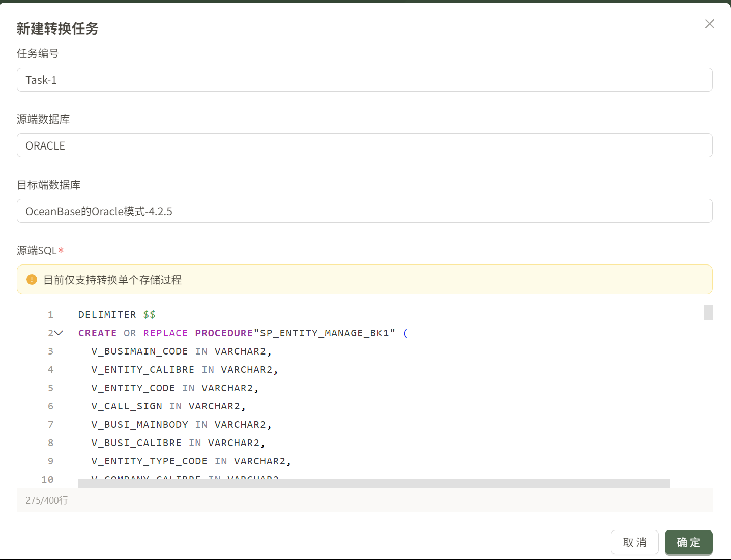Open the 目标端数据库 OceanBase dropdown
This screenshot has height=560, width=731.
[x=364, y=211]
